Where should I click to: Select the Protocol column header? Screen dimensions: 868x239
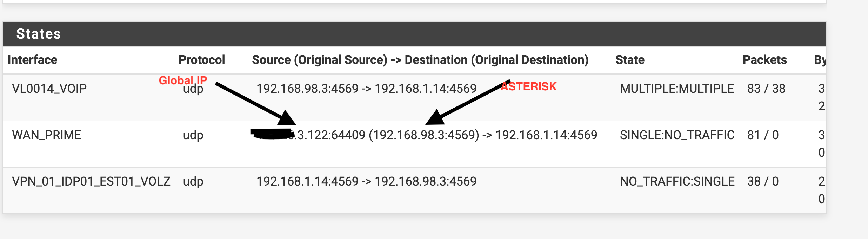[202, 60]
